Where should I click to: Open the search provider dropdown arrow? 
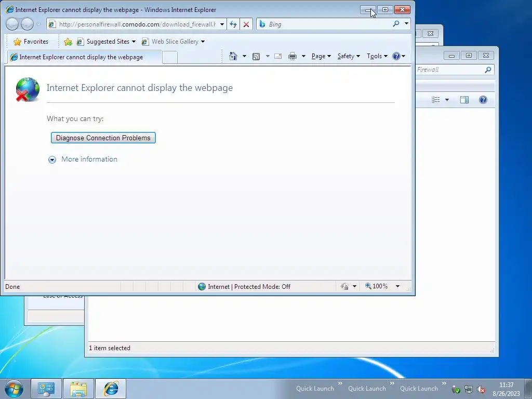tap(406, 24)
